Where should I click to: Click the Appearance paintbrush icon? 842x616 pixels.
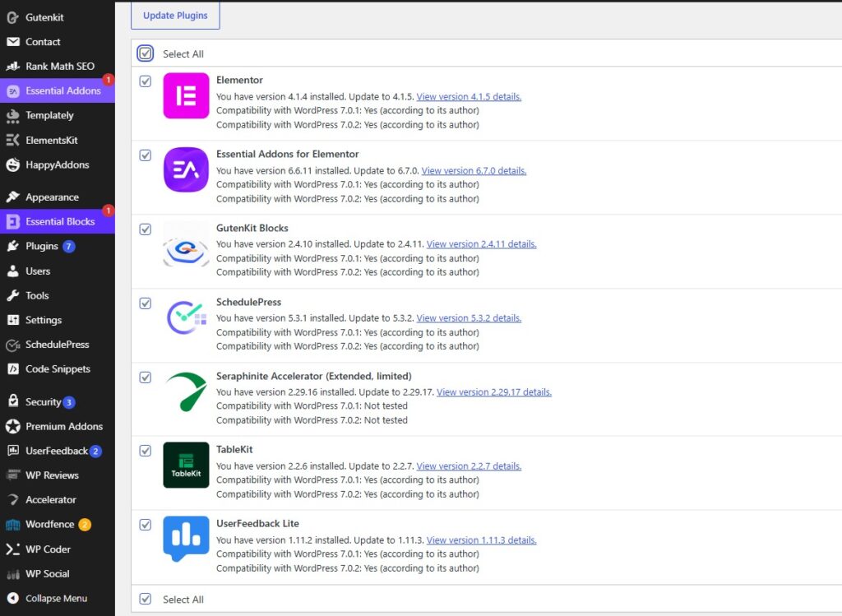click(x=13, y=197)
